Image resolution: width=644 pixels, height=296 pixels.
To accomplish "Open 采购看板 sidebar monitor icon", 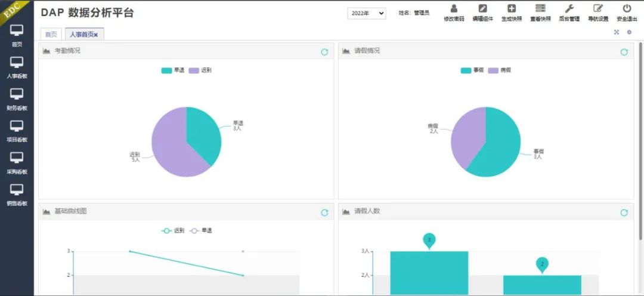I will click(17, 158).
